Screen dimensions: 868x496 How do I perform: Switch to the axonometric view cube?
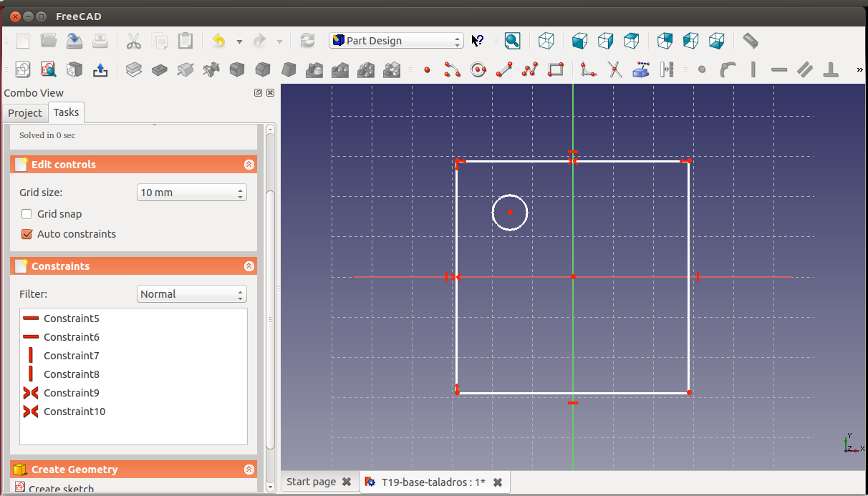546,41
